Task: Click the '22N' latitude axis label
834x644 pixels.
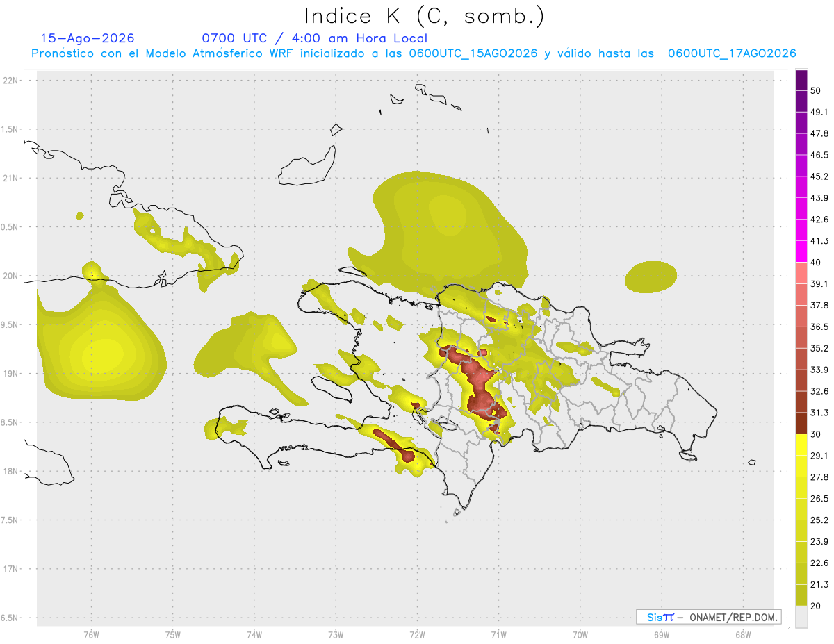Action: point(11,80)
